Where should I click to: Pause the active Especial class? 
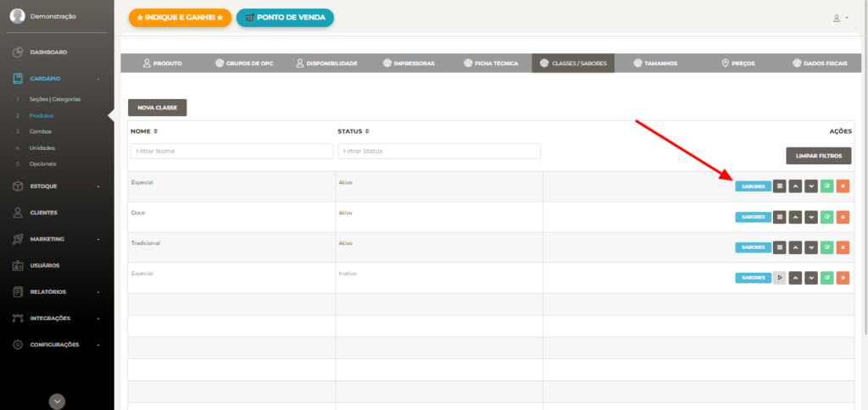point(780,186)
